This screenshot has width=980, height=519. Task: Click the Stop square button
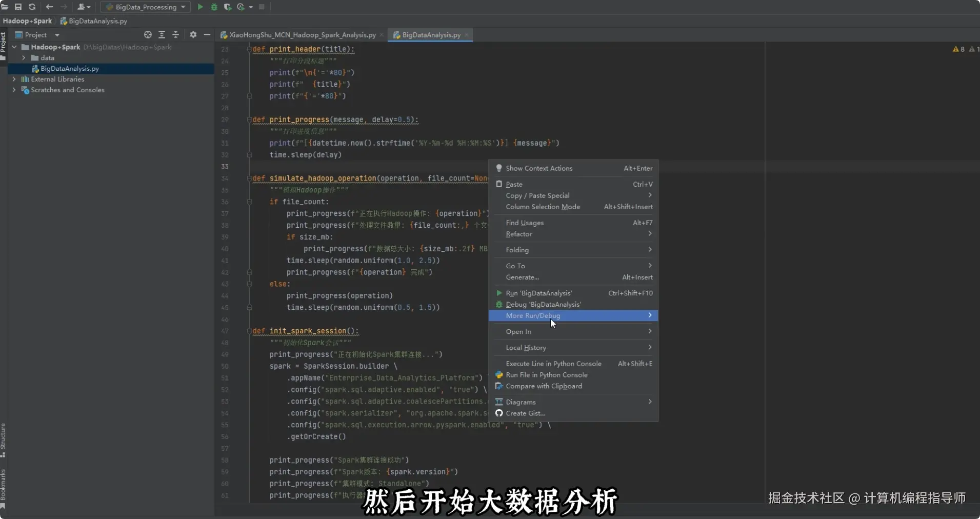(x=262, y=7)
